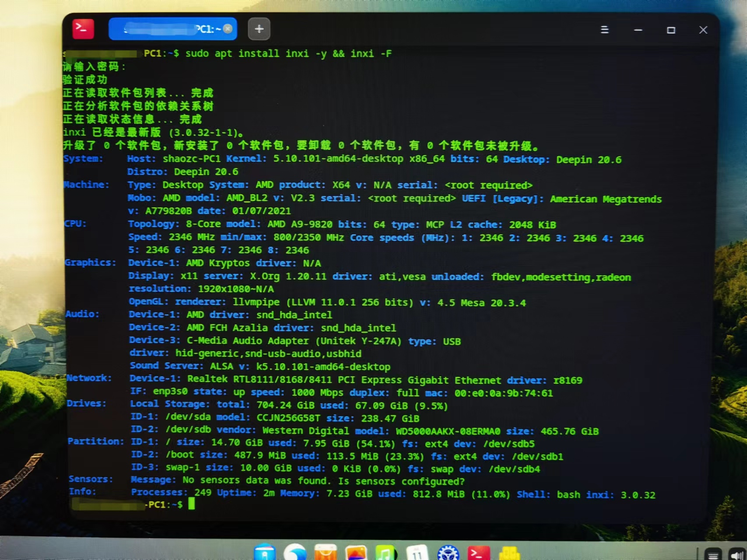Open a new terminal tab with plus button
This screenshot has width=747, height=560.
259,29
